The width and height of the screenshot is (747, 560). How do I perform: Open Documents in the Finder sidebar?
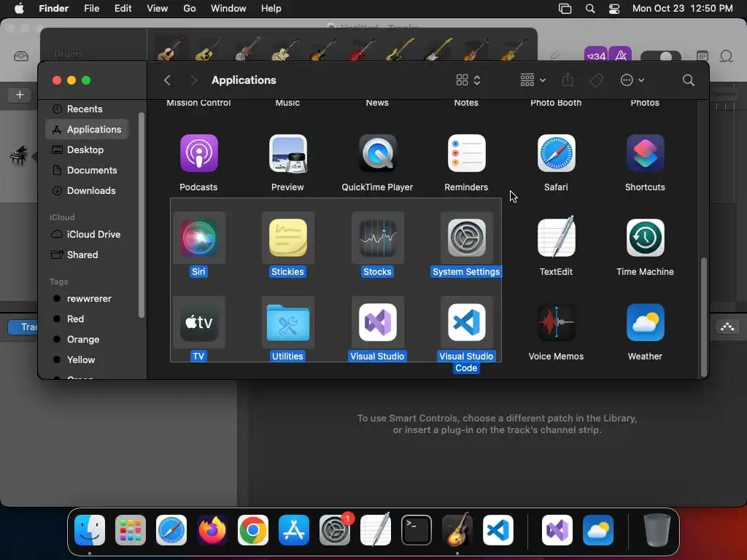pos(88,171)
